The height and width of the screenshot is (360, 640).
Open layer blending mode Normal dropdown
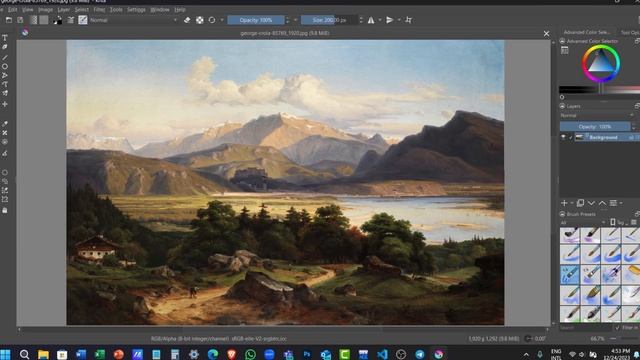pyautogui.click(x=597, y=116)
